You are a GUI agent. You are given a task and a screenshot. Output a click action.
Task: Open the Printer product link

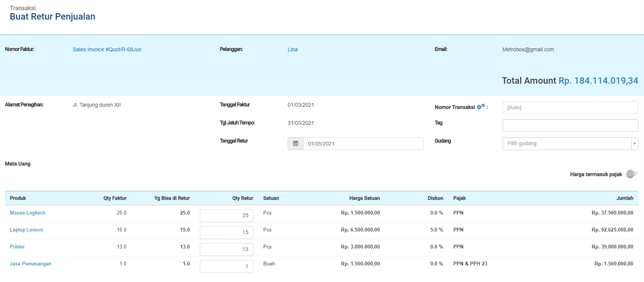pos(17,247)
